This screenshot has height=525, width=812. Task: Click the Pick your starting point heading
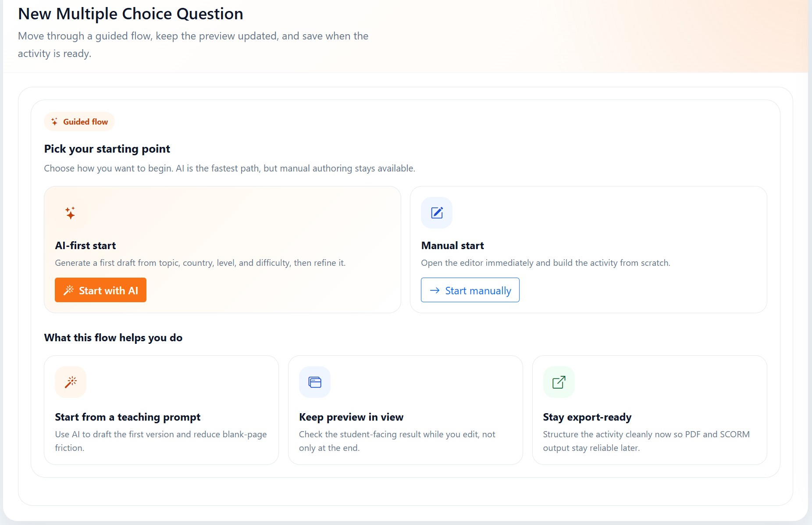107,149
